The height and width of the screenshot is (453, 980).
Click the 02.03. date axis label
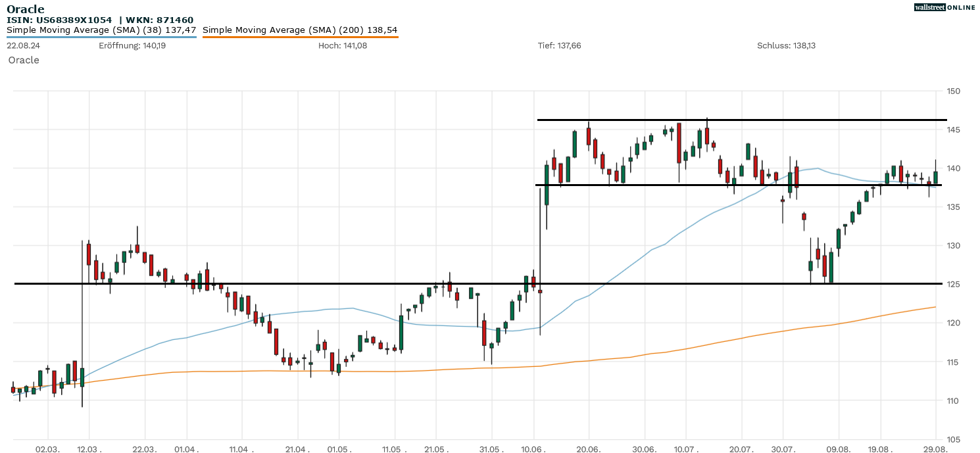click(48, 448)
